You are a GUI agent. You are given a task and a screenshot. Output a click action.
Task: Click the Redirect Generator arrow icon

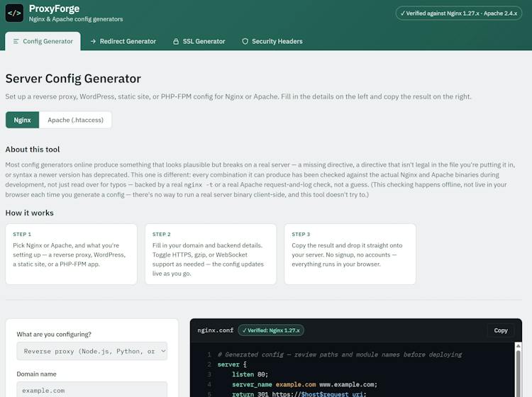tap(93, 41)
